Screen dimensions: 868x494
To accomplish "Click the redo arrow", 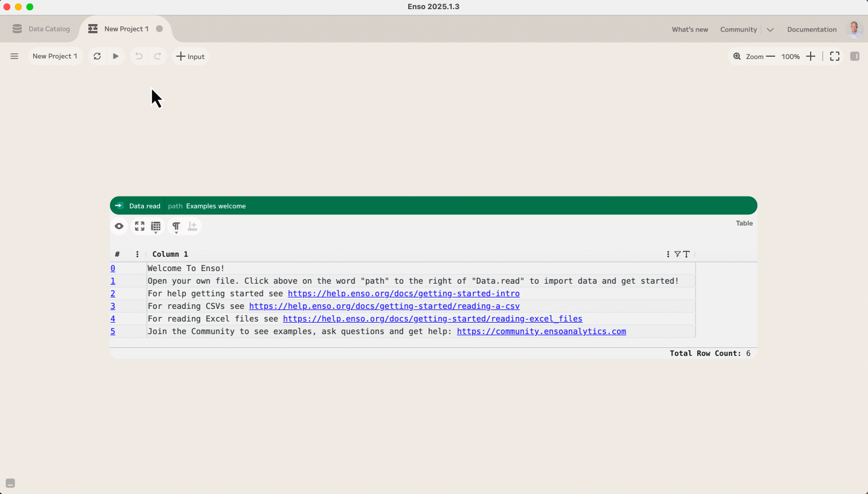I will (x=158, y=56).
